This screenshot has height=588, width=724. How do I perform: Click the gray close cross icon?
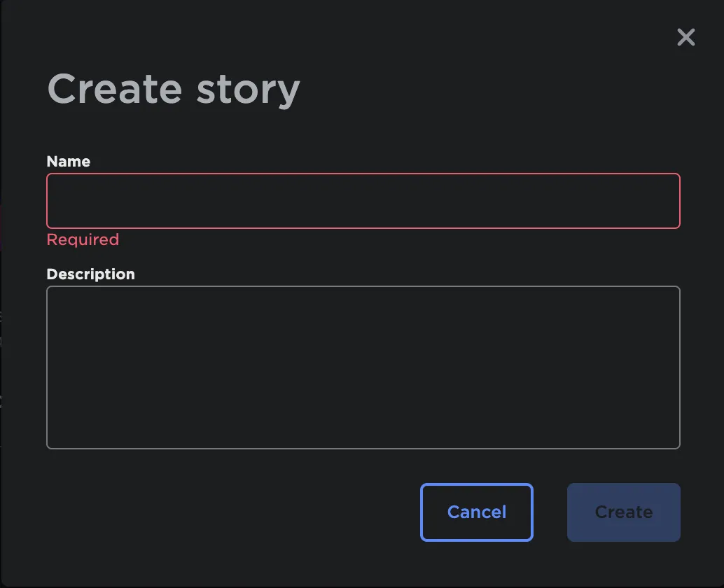pyautogui.click(x=685, y=37)
